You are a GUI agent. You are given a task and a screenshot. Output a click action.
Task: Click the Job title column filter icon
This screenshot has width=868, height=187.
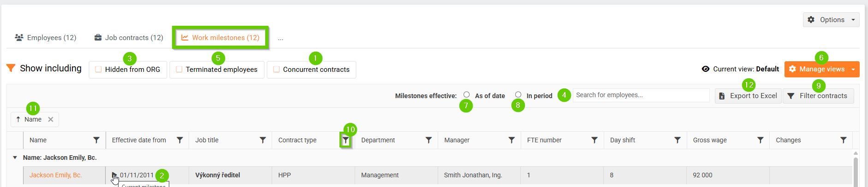click(x=262, y=140)
